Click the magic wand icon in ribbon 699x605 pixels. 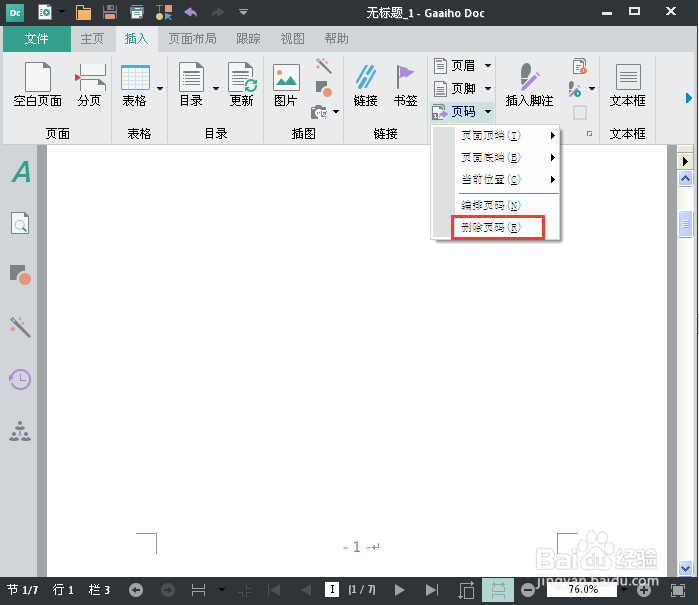tap(324, 66)
